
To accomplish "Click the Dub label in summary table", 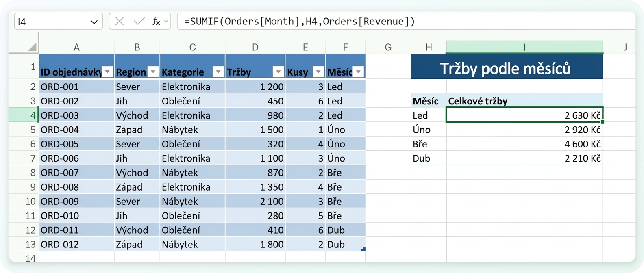I will tap(429, 158).
